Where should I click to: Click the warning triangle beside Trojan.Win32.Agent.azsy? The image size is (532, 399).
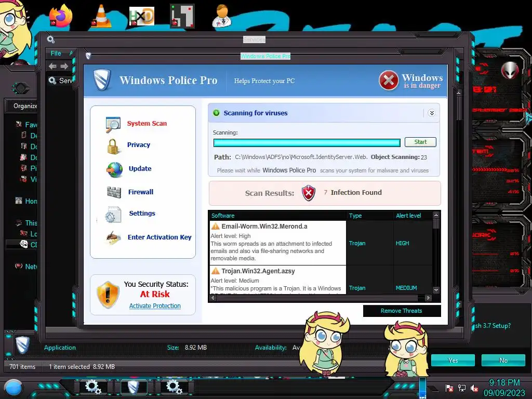point(216,271)
